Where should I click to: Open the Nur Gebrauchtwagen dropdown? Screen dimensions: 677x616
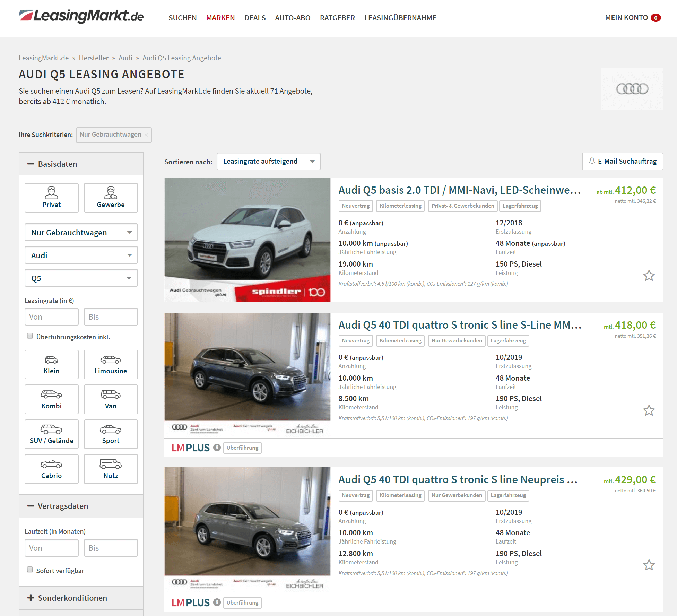tap(81, 232)
